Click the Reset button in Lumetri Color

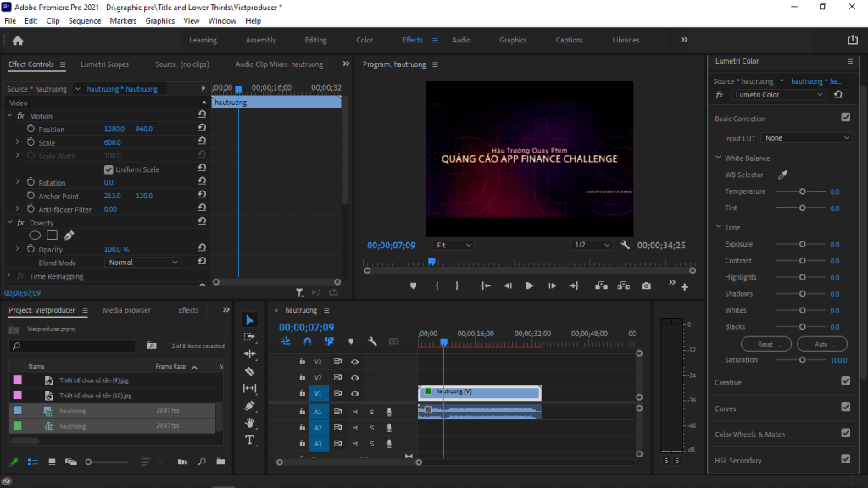point(765,343)
